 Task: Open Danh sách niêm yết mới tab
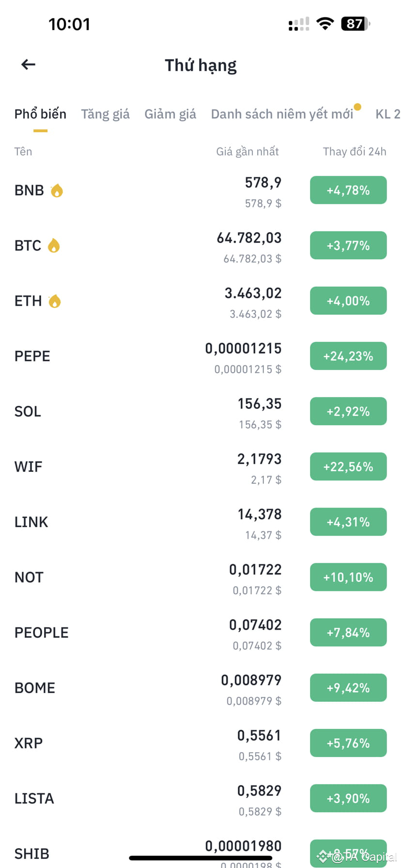point(282,114)
